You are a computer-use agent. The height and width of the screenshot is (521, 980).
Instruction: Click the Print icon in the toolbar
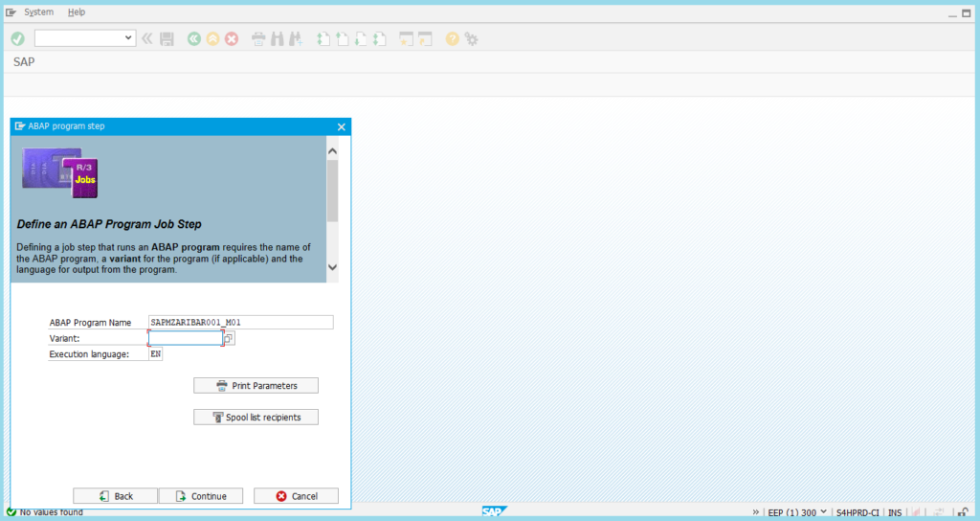pyautogui.click(x=258, y=38)
